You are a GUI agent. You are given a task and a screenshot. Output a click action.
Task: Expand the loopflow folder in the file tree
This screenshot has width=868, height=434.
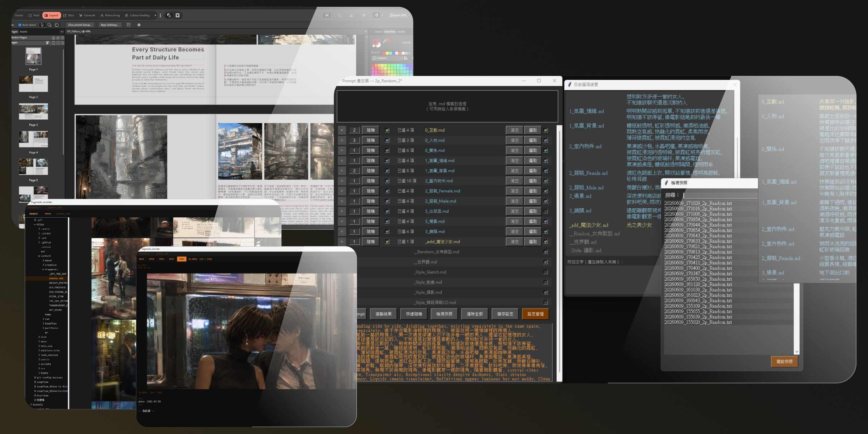[x=43, y=324]
